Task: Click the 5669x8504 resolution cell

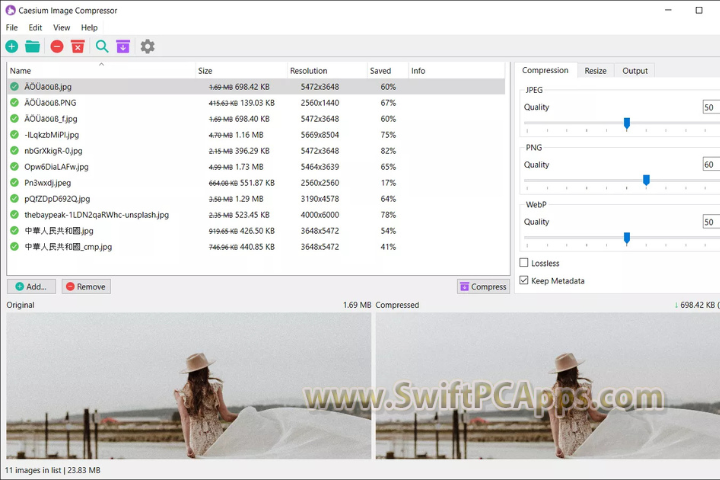Action: tap(320, 135)
